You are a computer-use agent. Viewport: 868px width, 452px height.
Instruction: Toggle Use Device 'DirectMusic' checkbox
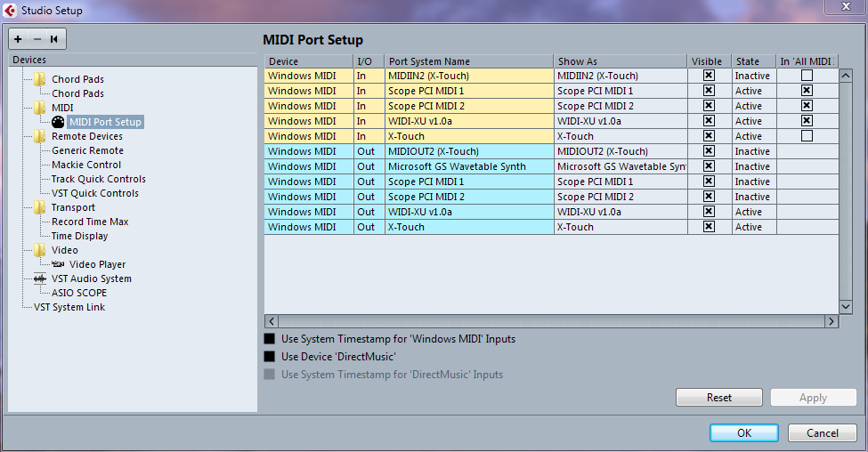coord(270,357)
